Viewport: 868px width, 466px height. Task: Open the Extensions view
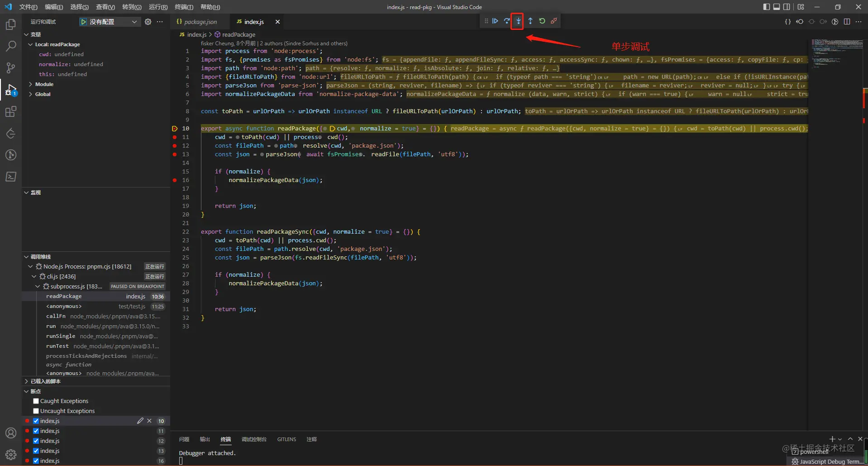point(11,112)
